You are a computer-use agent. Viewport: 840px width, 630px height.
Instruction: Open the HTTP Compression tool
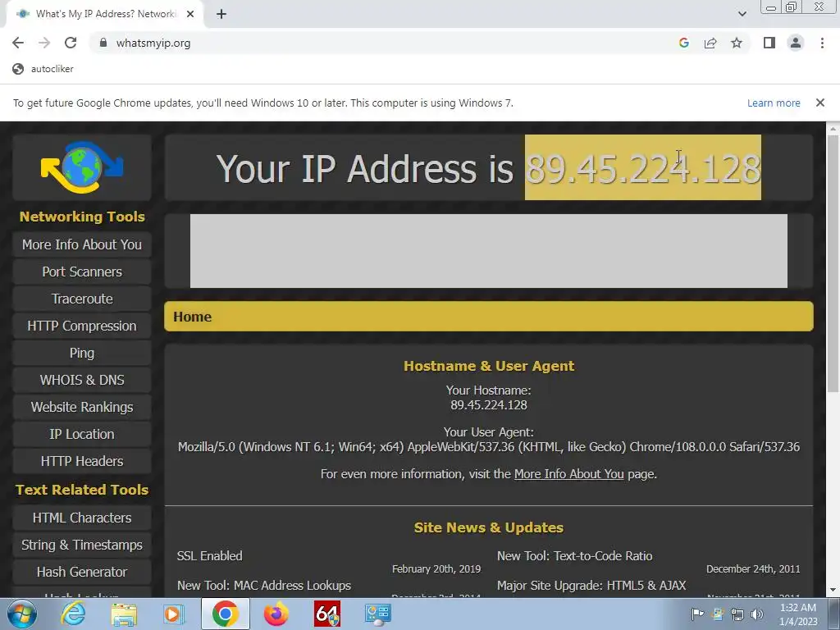[x=82, y=326]
